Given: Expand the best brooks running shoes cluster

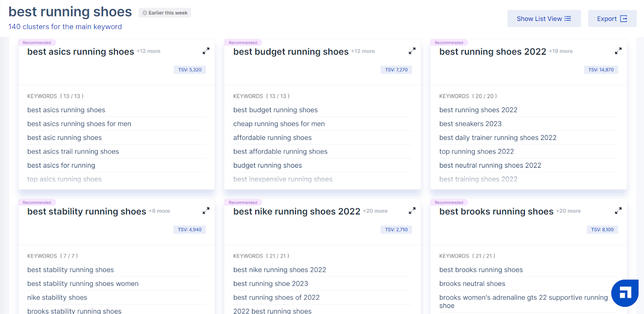Looking at the screenshot, I should (x=618, y=211).
